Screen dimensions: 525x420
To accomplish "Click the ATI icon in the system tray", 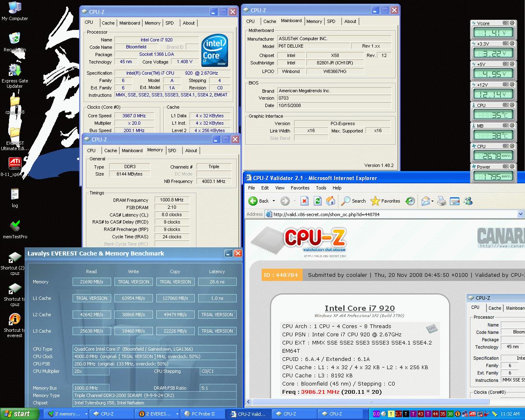I will pos(472,414).
